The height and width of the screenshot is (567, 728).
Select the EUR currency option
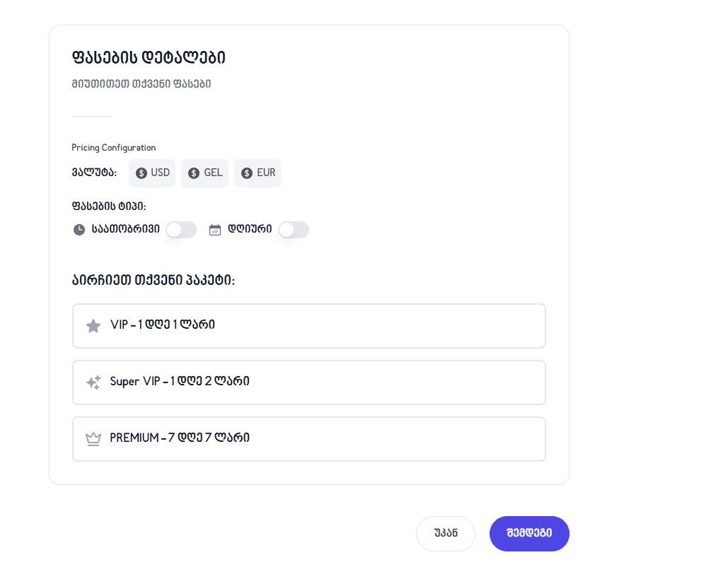point(258,173)
